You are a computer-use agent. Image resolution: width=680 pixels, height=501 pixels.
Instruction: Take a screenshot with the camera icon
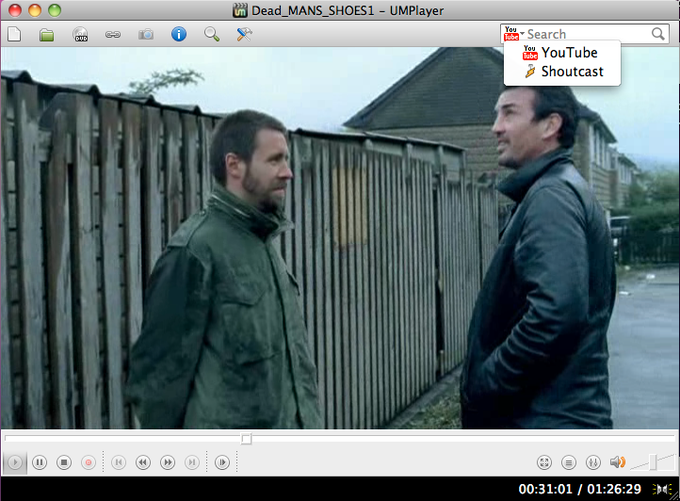tap(146, 34)
